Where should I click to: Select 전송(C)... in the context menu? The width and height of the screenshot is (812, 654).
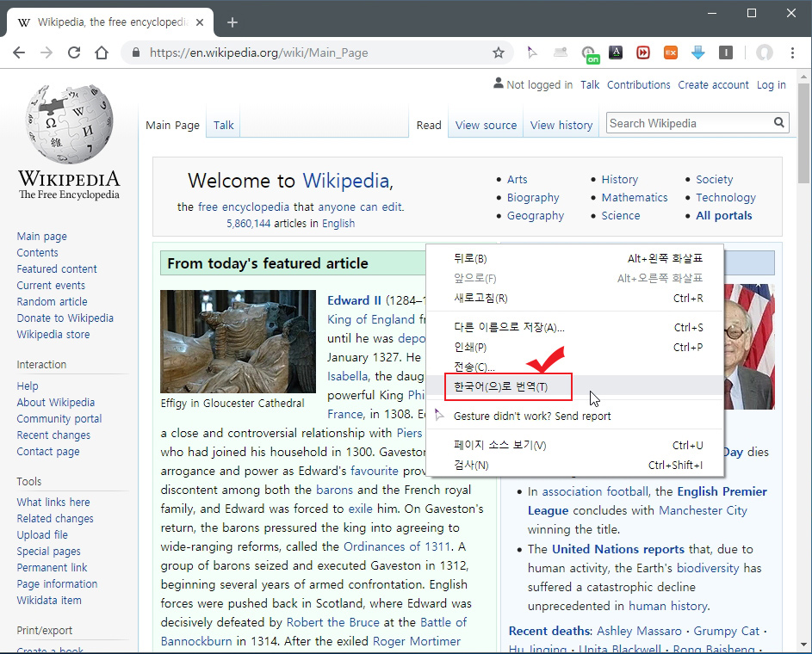[574, 367]
